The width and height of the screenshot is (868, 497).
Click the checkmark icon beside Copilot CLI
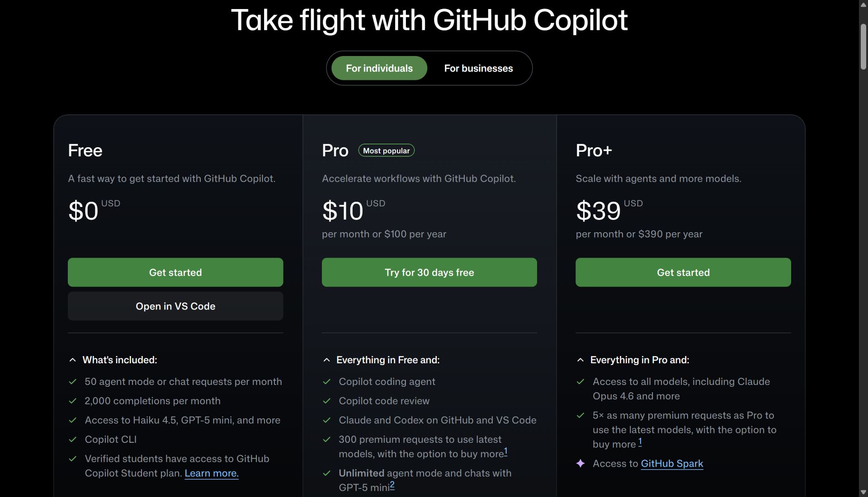coord(72,439)
